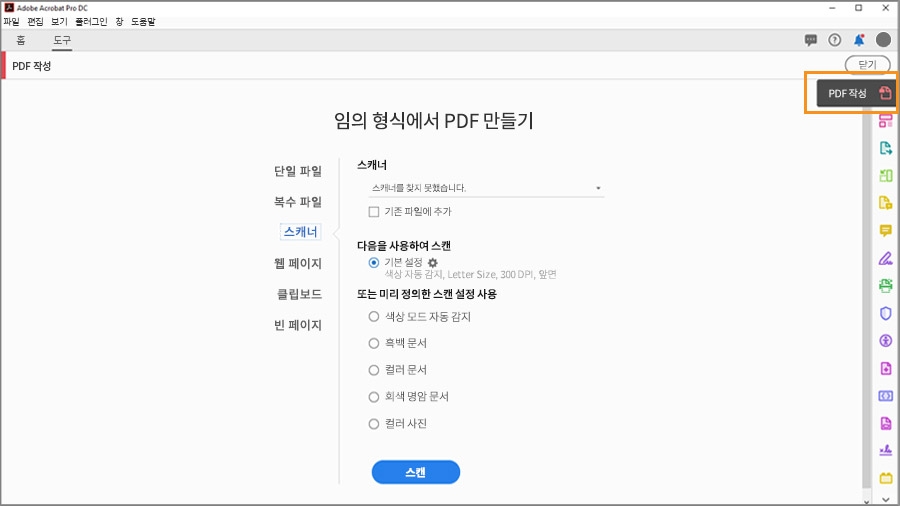
Task: Open the green Print/Scan tool icon
Action: pos(885,286)
